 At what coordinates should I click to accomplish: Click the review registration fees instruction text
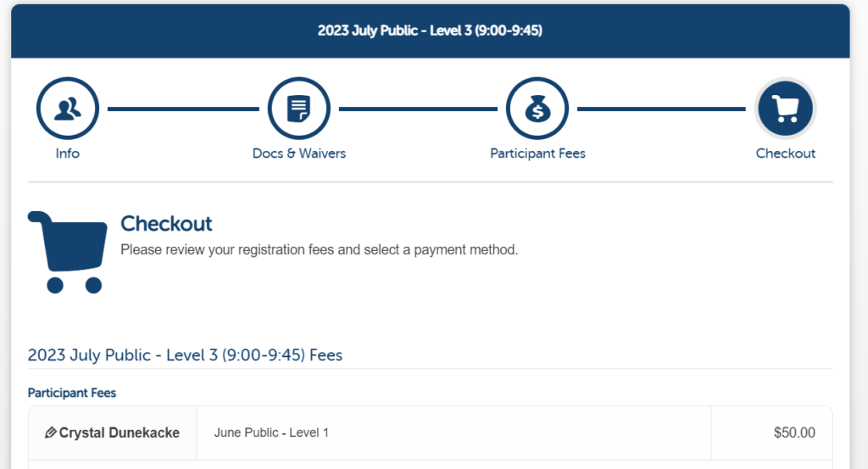pyautogui.click(x=320, y=249)
